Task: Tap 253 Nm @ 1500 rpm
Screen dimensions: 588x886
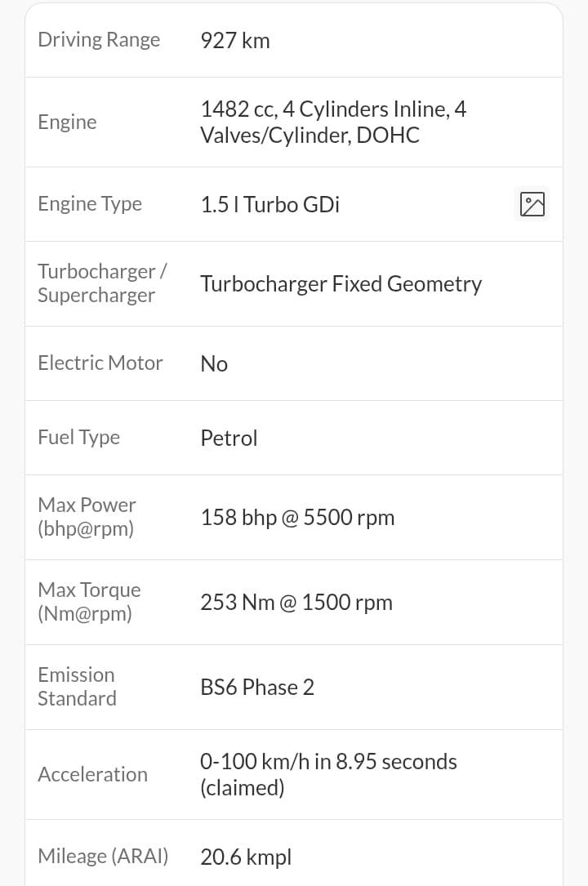Action: (x=296, y=603)
